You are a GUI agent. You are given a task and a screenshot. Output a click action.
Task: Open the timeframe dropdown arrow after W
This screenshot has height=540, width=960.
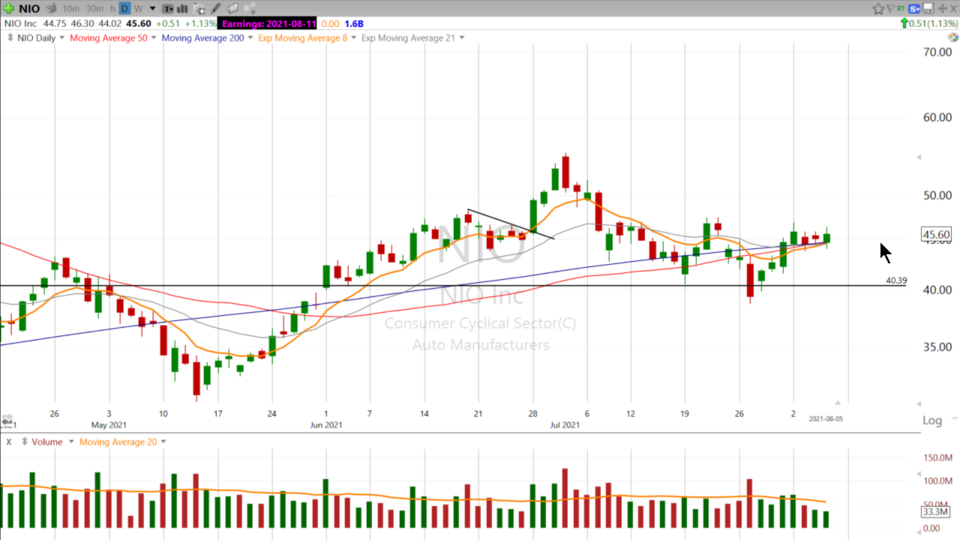click(152, 9)
